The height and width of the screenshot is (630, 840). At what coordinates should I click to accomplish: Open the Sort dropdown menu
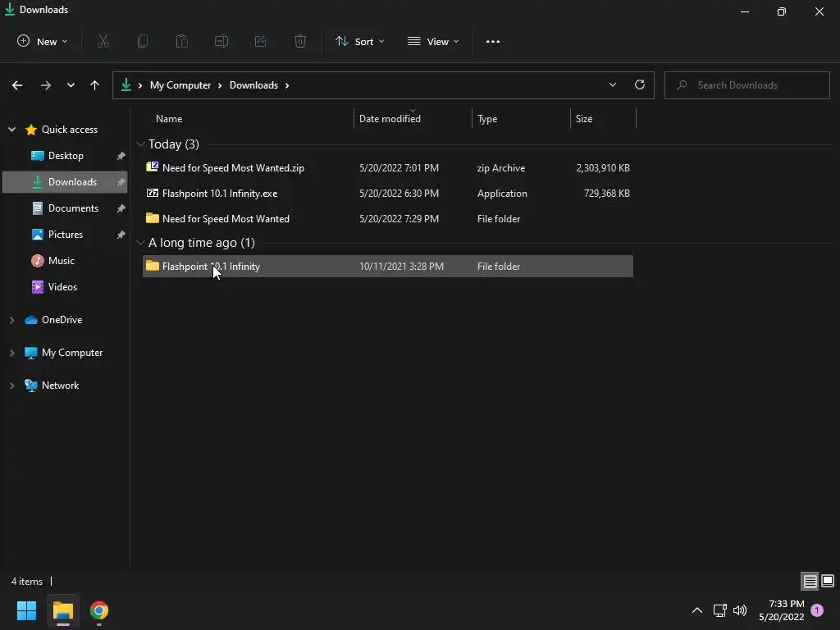tap(360, 41)
